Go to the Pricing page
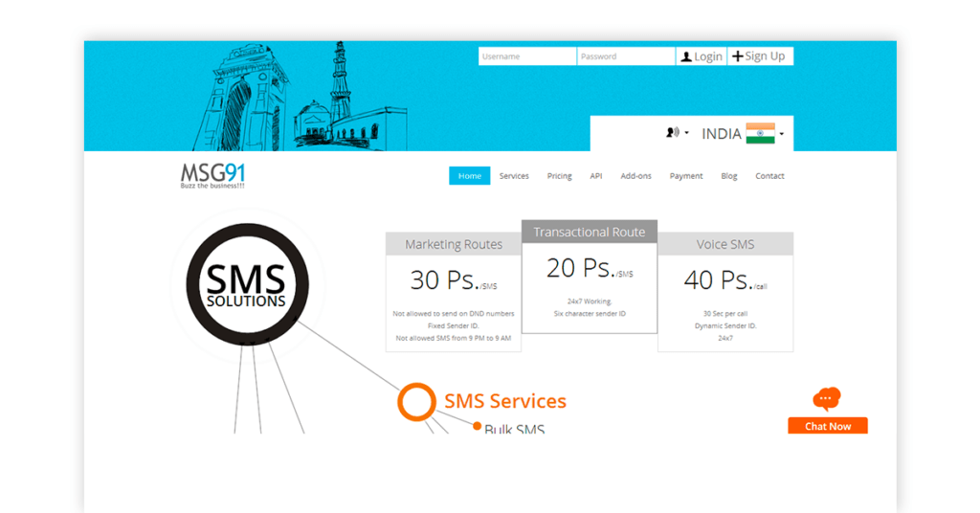The width and height of the screenshot is (980, 513). pos(559,176)
